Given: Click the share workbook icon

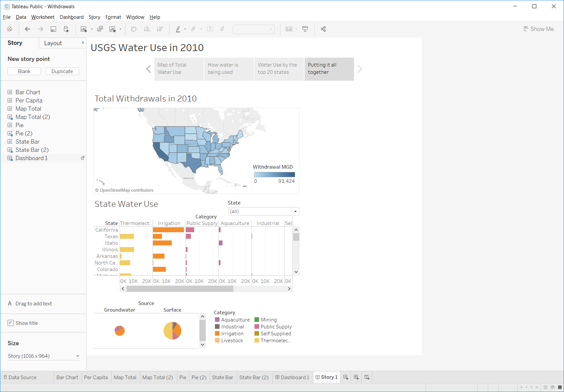Looking at the screenshot, I should coord(323,29).
